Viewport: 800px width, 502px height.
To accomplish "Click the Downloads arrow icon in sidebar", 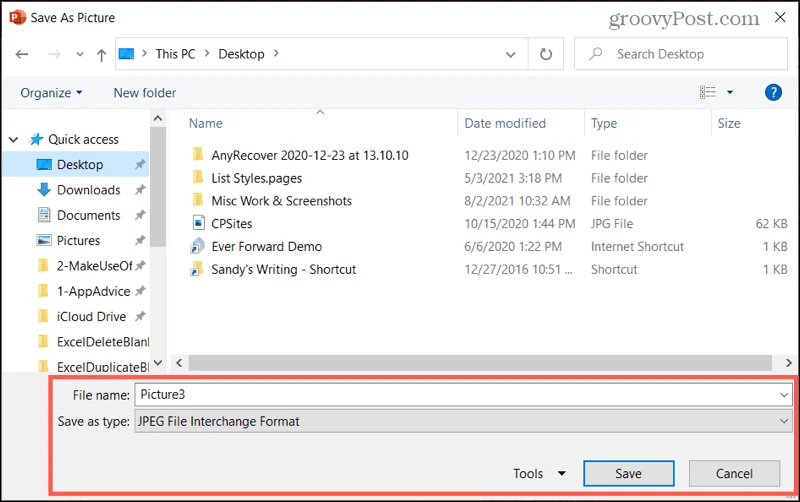I will coord(44,189).
